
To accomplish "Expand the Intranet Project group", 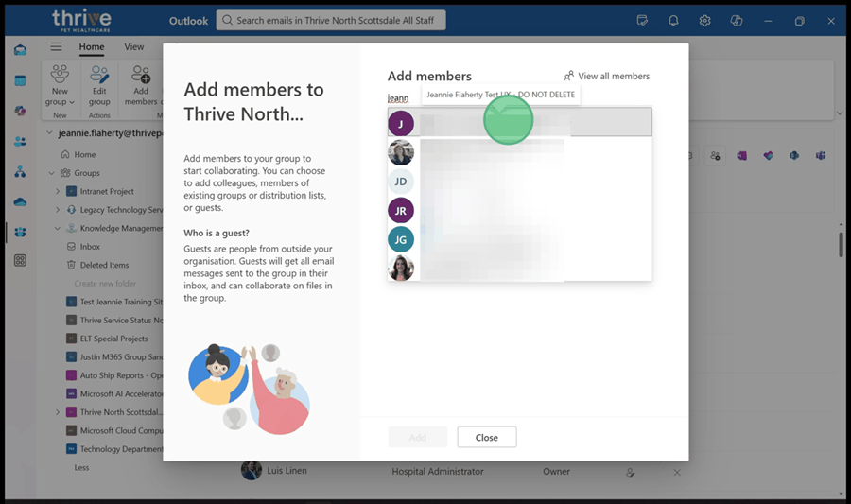I will (58, 191).
